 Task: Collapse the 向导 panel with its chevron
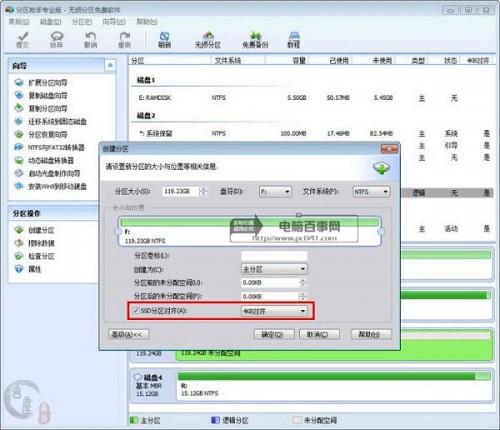(x=110, y=65)
